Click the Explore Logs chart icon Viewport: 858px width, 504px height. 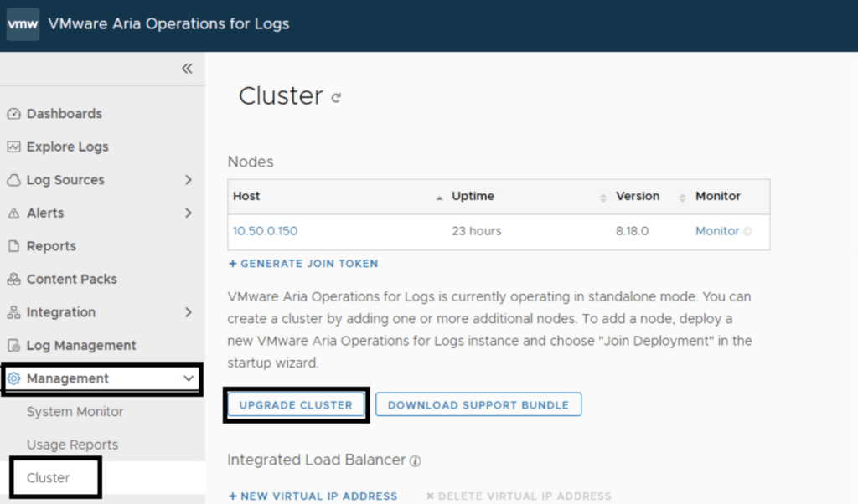click(x=13, y=147)
